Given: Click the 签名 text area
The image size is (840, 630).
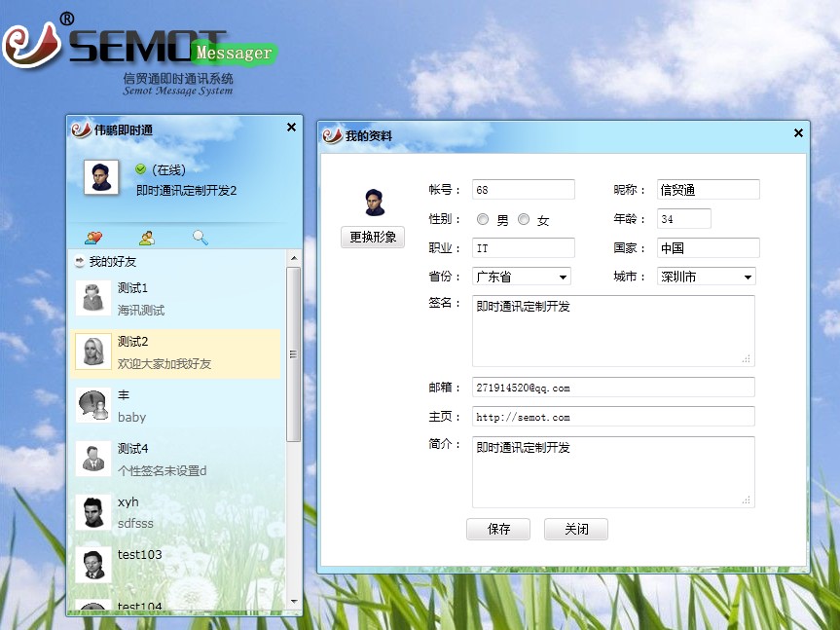Looking at the screenshot, I should coord(613,331).
